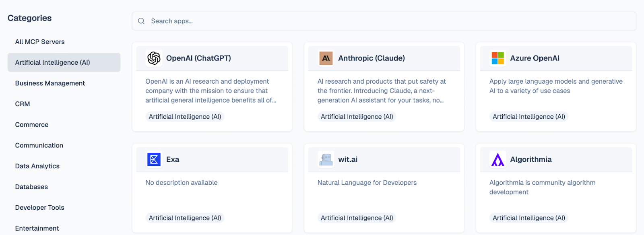Click the Algorithmia logo icon
This screenshot has width=644, height=235.
[497, 160]
